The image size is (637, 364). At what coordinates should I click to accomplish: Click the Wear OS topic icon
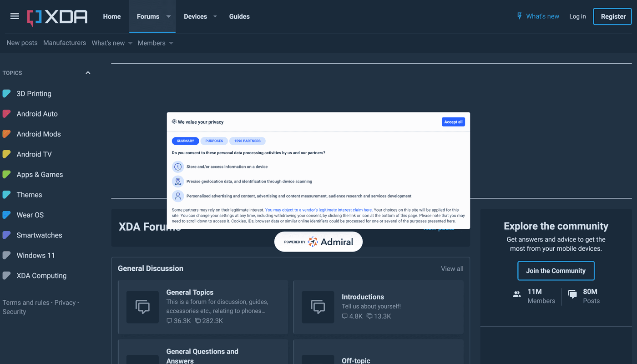[7, 215]
